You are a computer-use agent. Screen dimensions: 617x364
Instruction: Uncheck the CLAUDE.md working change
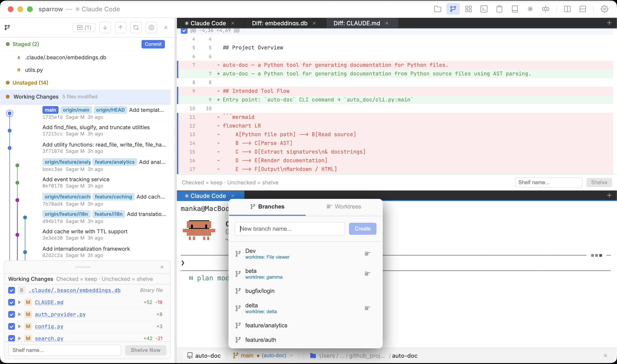(11, 302)
